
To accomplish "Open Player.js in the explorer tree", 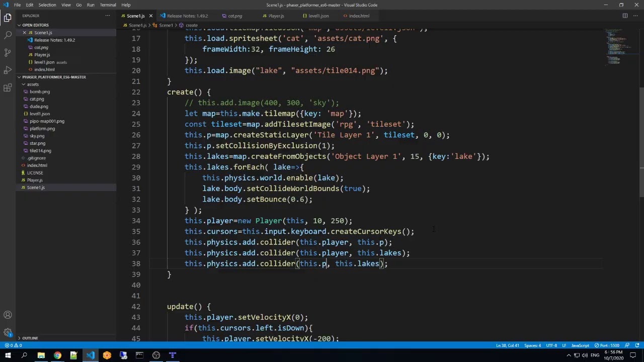I will click(x=35, y=180).
